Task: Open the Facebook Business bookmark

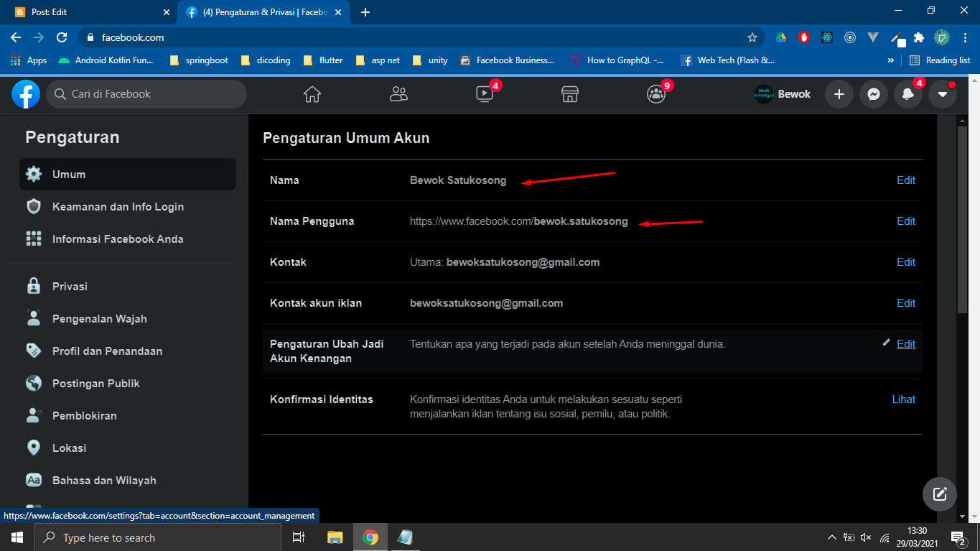Action: tap(507, 60)
